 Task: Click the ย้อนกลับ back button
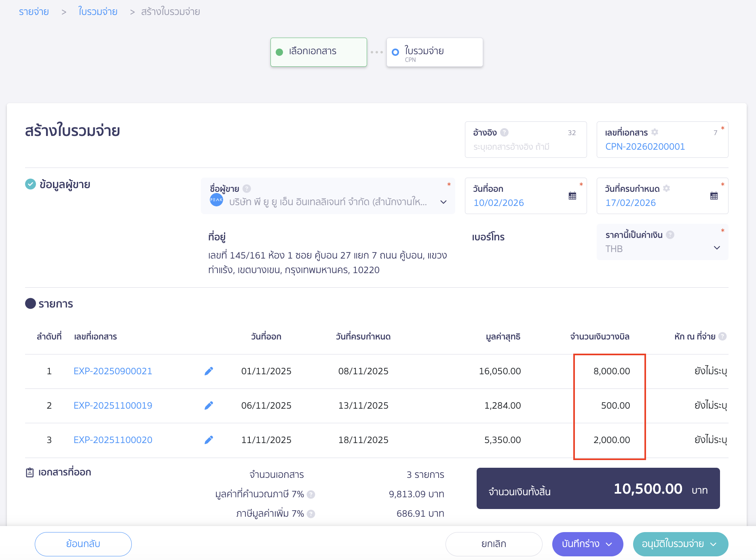(x=83, y=544)
